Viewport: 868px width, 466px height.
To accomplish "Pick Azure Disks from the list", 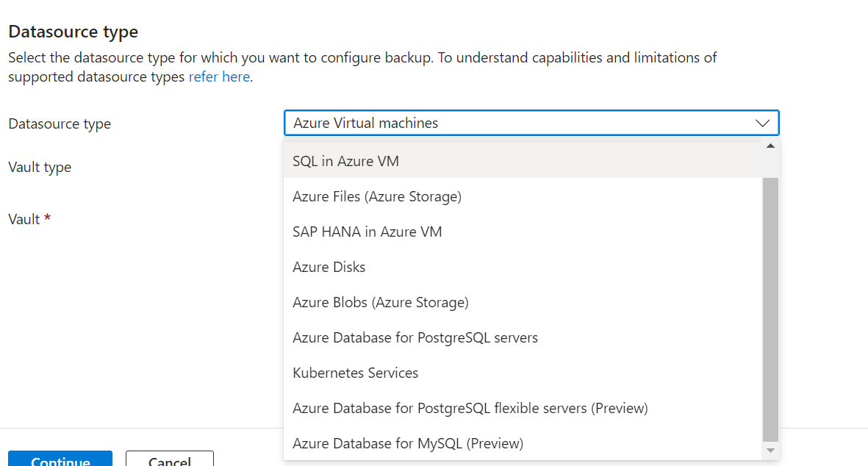I will pyautogui.click(x=329, y=267).
